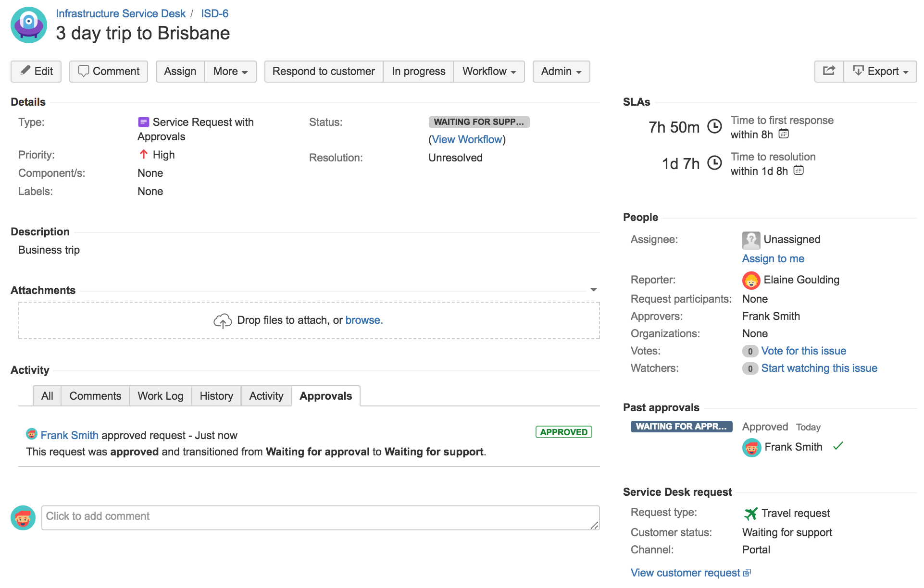Open the Admin dropdown menu
Viewport: 924px width, 588px height.
(x=561, y=72)
